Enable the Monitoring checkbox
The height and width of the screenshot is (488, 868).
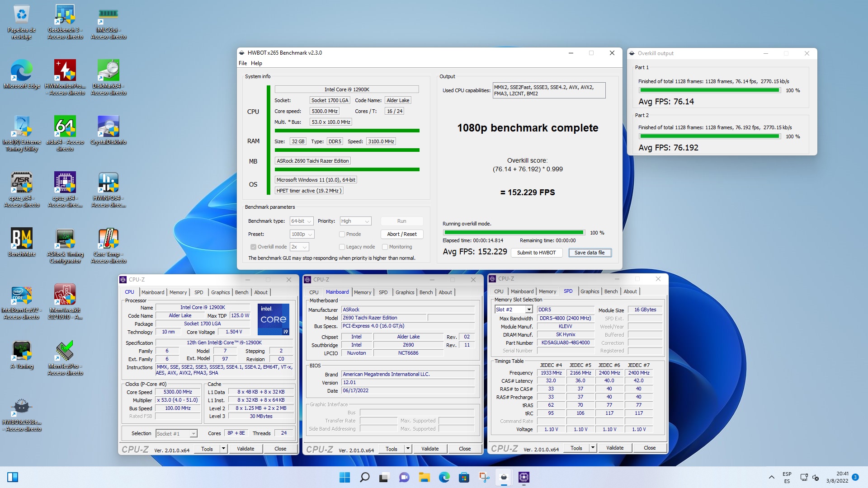[385, 247]
